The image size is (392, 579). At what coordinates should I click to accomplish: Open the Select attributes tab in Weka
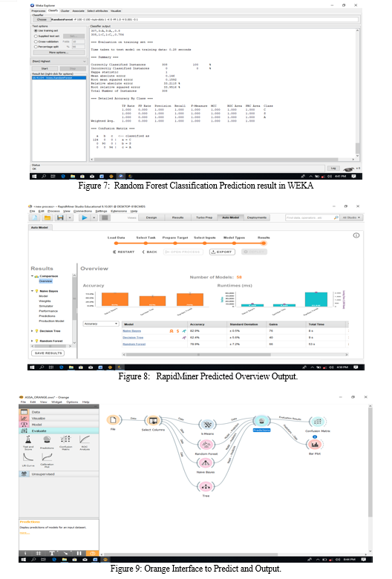click(x=97, y=11)
